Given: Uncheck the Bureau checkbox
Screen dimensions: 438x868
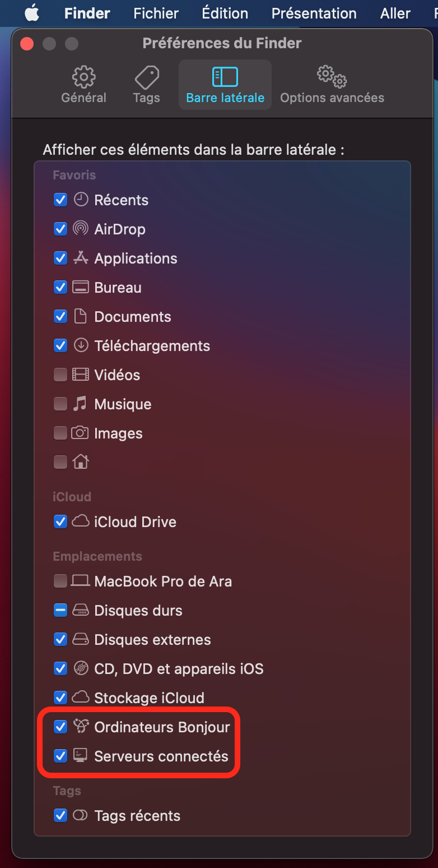Looking at the screenshot, I should coord(60,287).
